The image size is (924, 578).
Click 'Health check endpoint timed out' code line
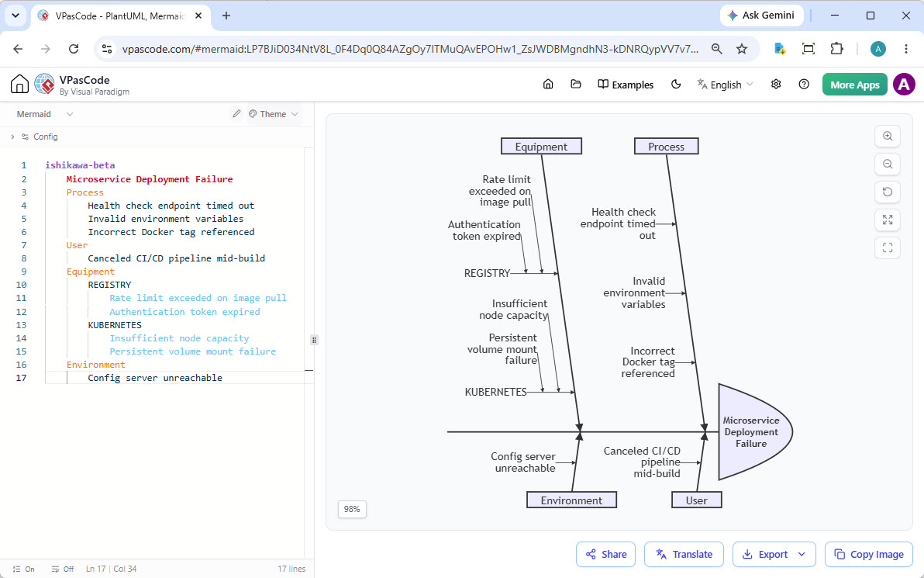pos(171,206)
